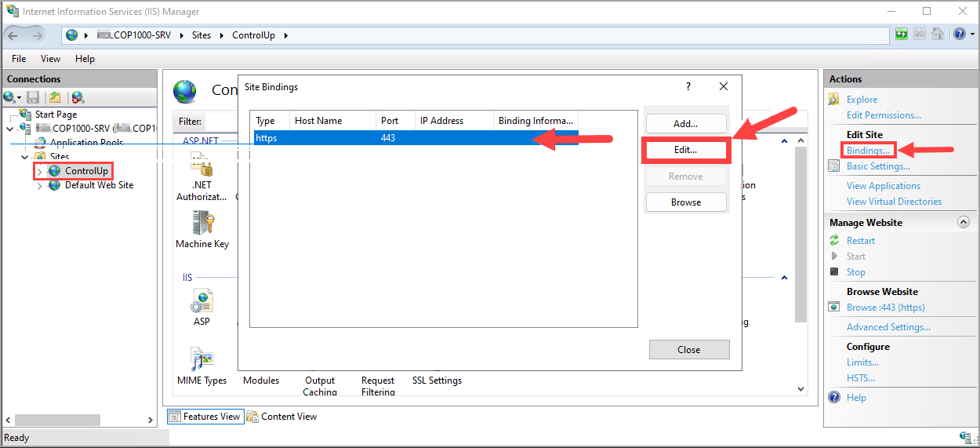The width and height of the screenshot is (980, 448).
Task: Click the Connections pane horizontal scrollbar
Action: (x=57, y=420)
